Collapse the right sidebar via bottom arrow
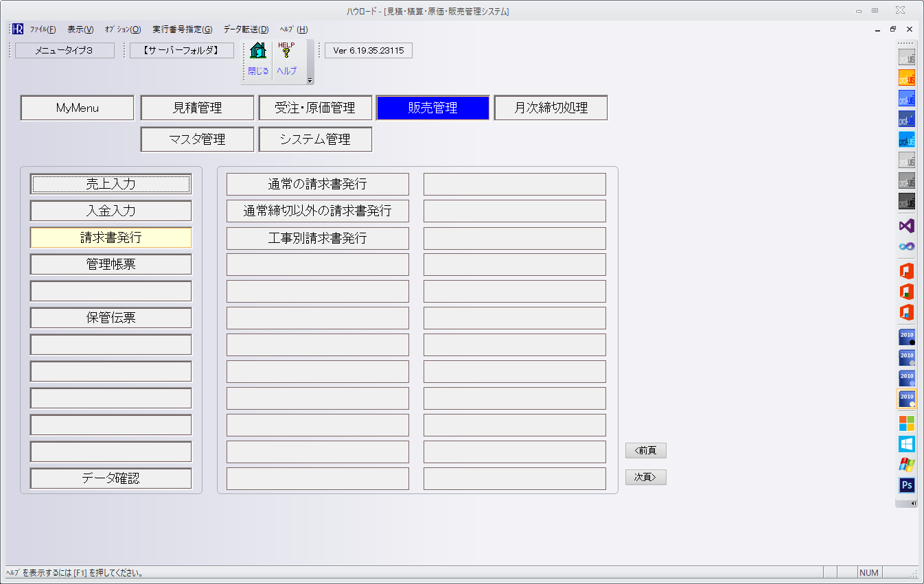The width and height of the screenshot is (924, 584). pos(913,503)
